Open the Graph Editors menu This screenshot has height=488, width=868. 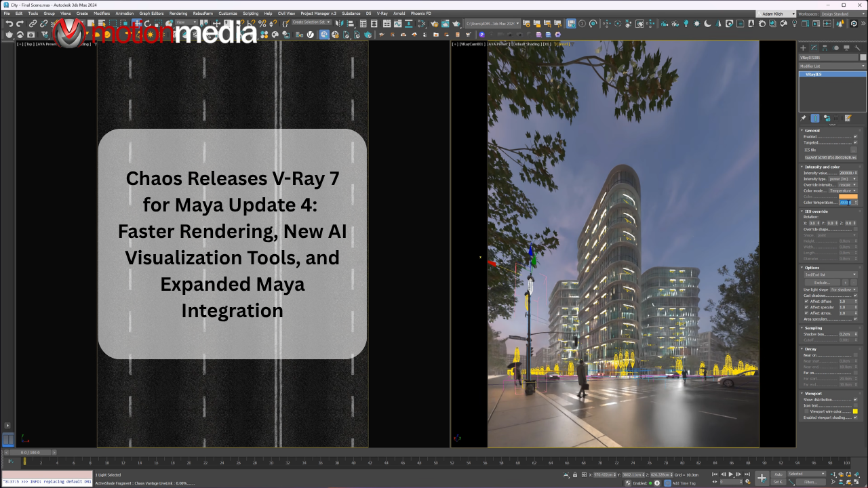pos(151,14)
